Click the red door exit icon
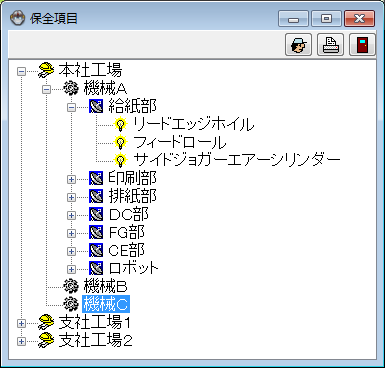385x368 pixels. pyautogui.click(x=362, y=45)
